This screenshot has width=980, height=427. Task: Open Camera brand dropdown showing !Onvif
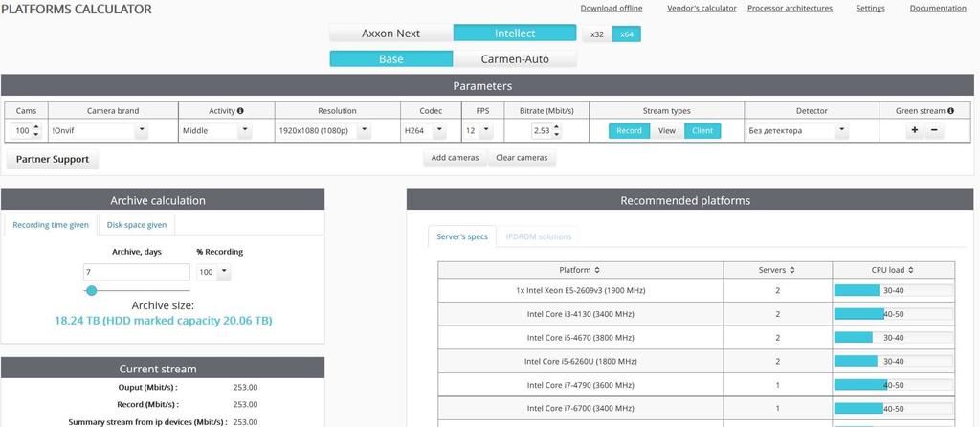100,130
